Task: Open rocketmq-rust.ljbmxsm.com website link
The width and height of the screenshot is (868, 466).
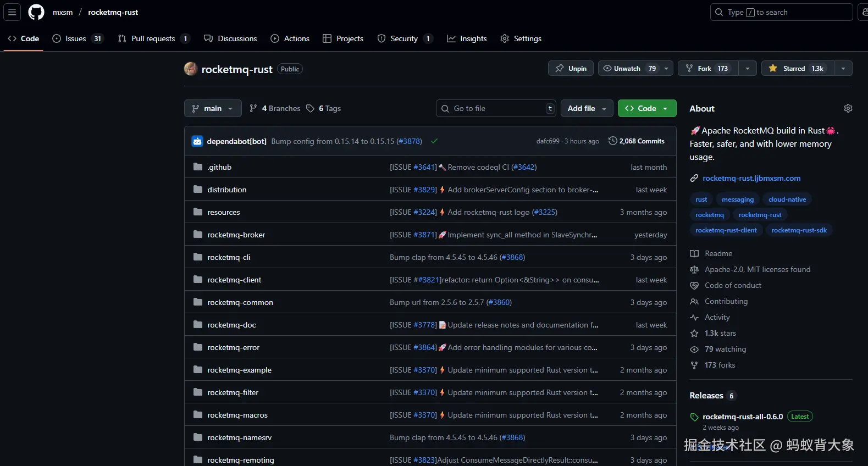Action: 751,178
